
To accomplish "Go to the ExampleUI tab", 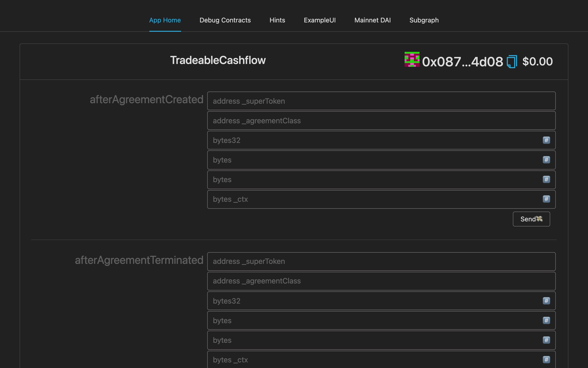I will 319,20.
